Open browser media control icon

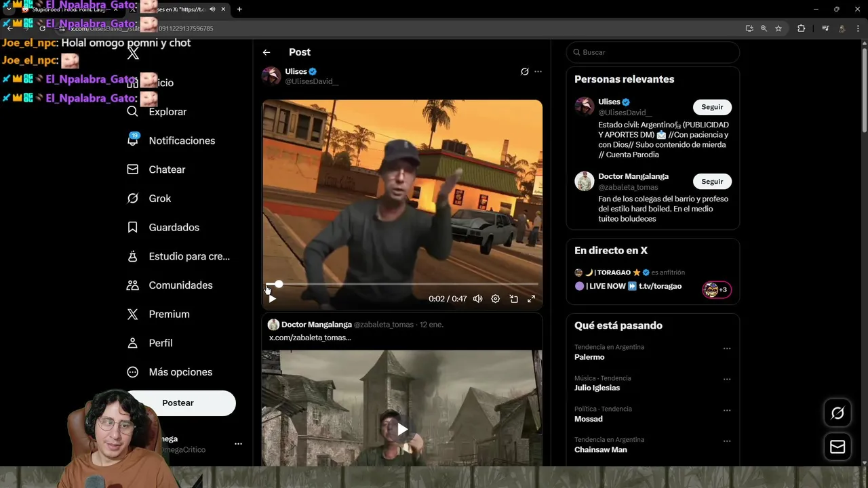[825, 28]
